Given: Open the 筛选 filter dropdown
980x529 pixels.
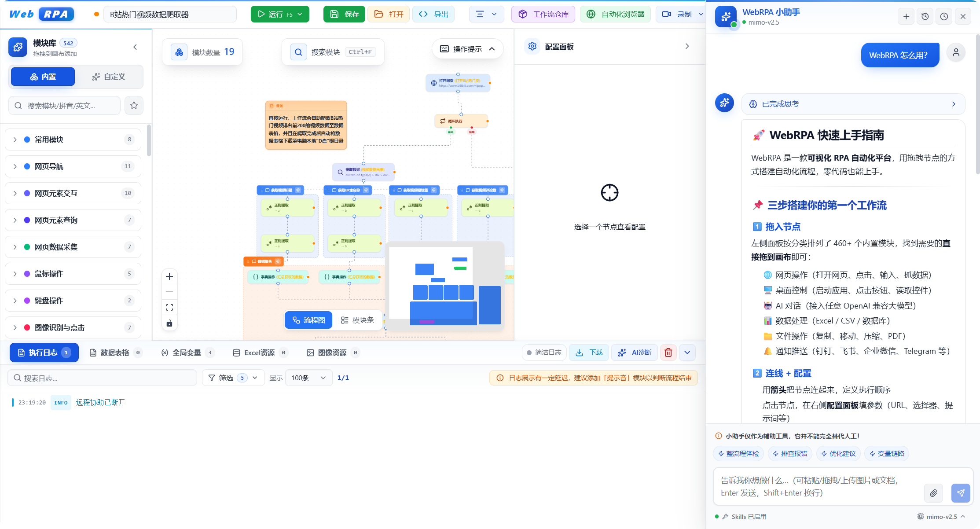Looking at the screenshot, I should point(233,378).
